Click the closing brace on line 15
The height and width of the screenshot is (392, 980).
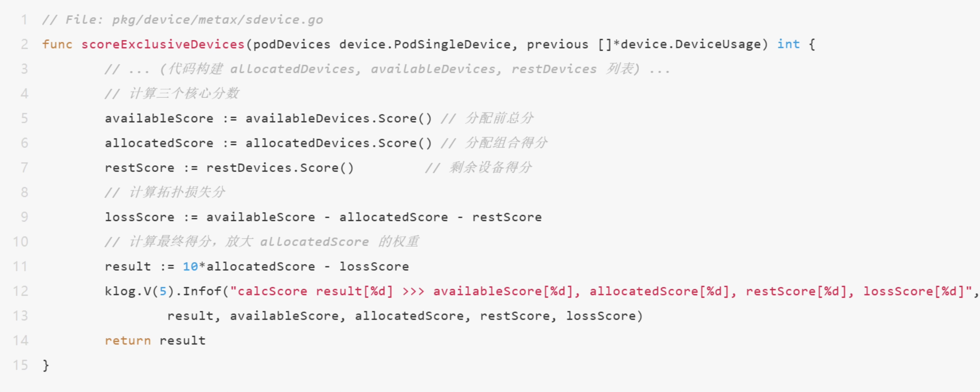[46, 365]
